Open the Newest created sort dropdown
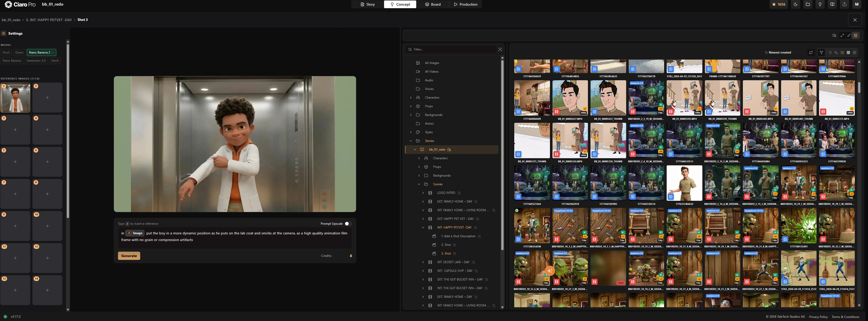This screenshot has width=868, height=321. point(778,52)
